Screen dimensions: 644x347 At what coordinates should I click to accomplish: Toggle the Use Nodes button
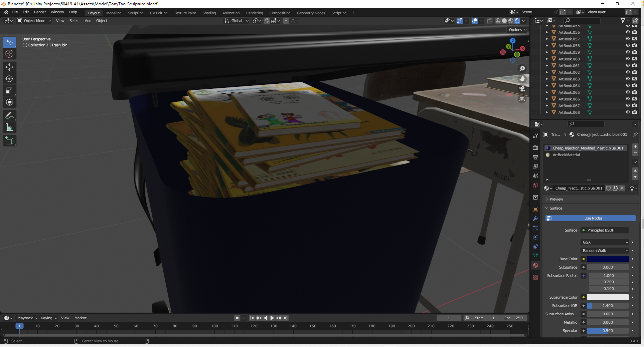[x=590, y=218]
